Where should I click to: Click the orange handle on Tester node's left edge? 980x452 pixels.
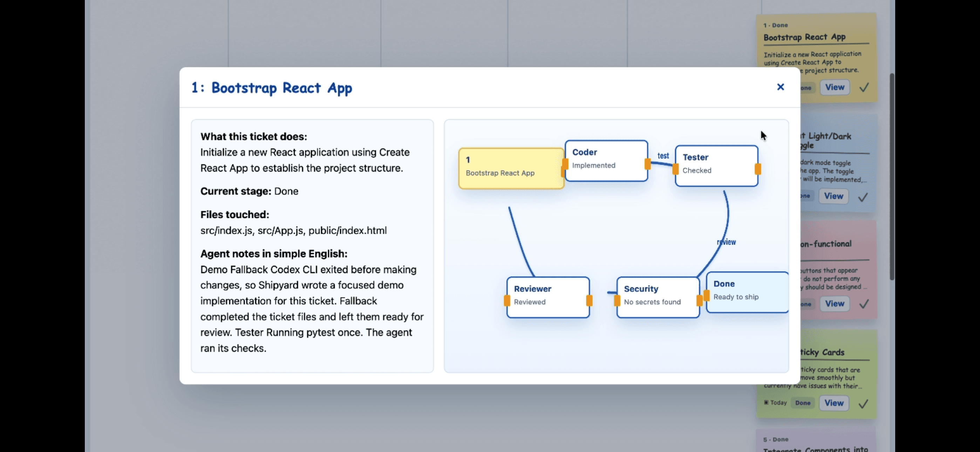tap(676, 169)
